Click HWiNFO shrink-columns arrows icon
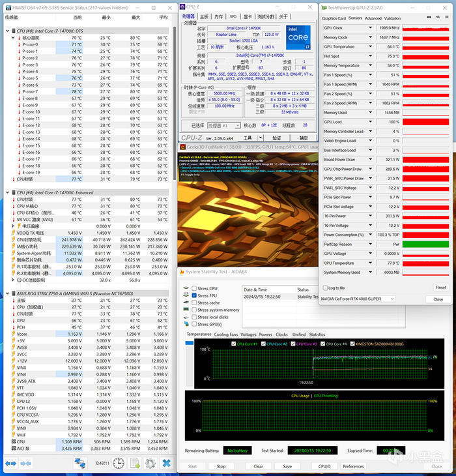 tap(27, 463)
